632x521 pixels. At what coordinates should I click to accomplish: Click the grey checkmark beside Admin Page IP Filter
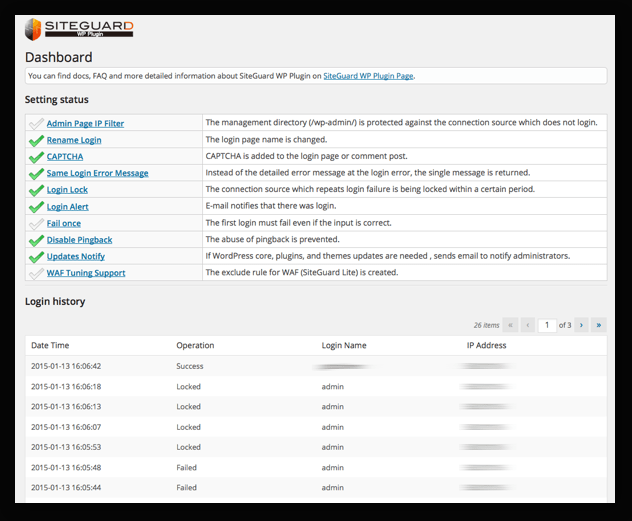pos(36,123)
